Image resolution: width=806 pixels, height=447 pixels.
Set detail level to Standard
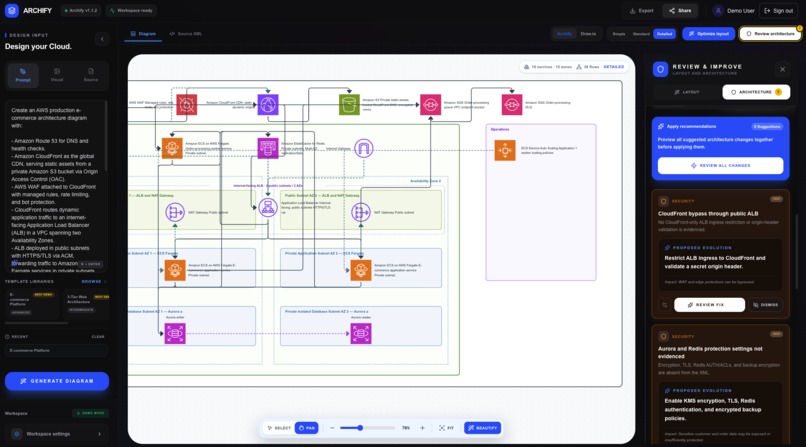click(641, 34)
